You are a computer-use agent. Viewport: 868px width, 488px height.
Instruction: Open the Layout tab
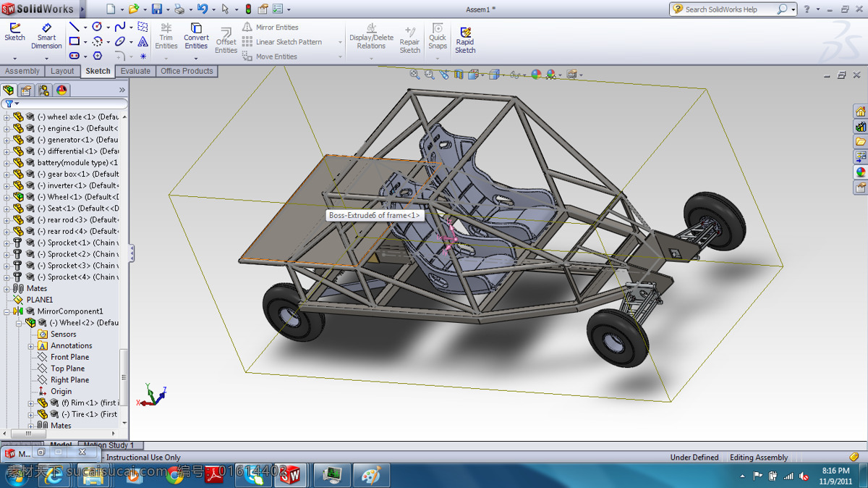click(x=62, y=71)
